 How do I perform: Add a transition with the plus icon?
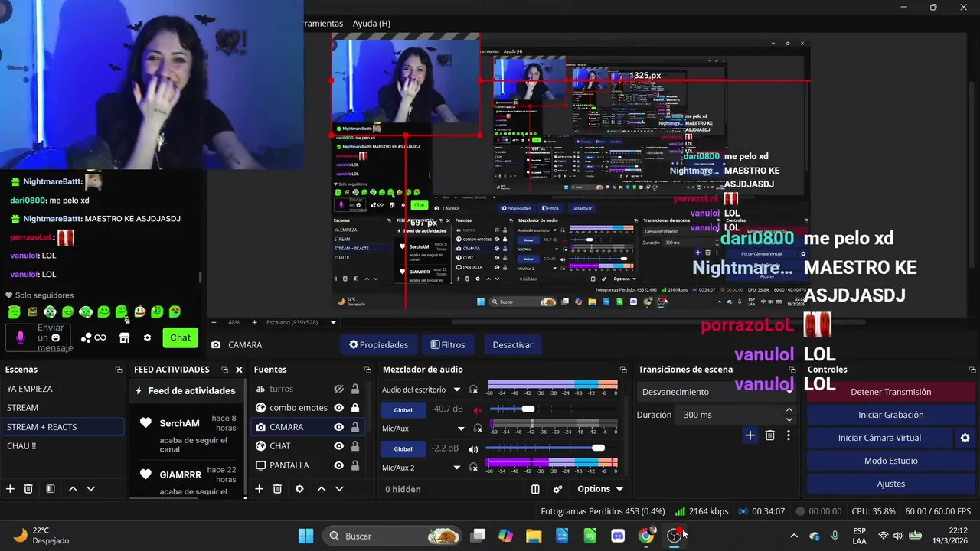pos(750,435)
